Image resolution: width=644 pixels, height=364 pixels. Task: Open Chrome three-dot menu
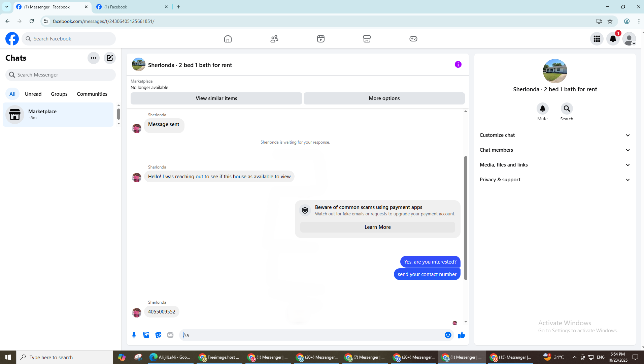639,21
